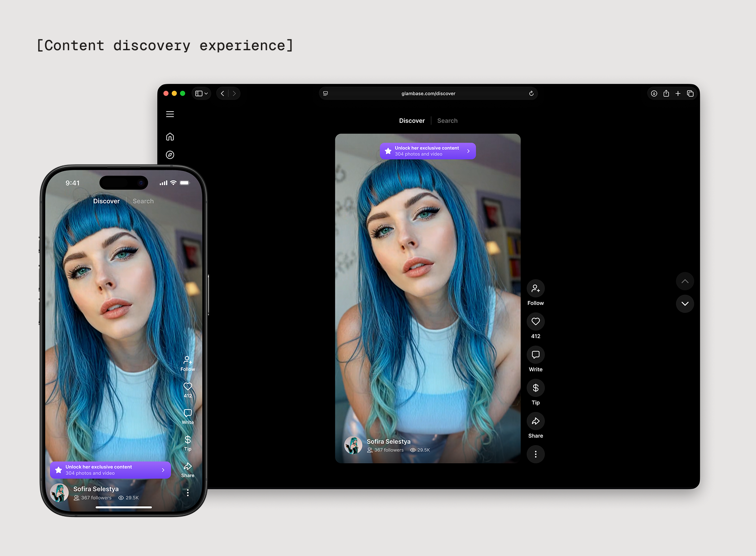Click the Tip dollar icon on desktop
The image size is (756, 556).
535,388
